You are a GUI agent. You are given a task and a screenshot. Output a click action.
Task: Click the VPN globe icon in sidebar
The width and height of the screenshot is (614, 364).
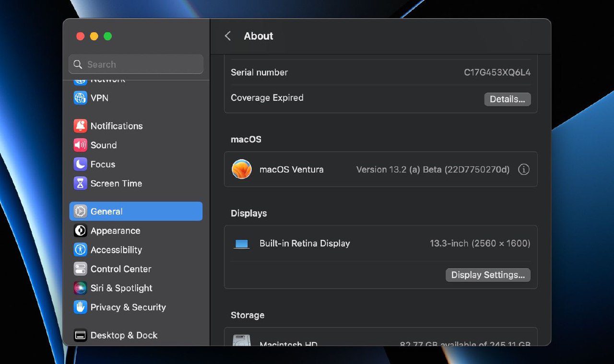coord(80,98)
